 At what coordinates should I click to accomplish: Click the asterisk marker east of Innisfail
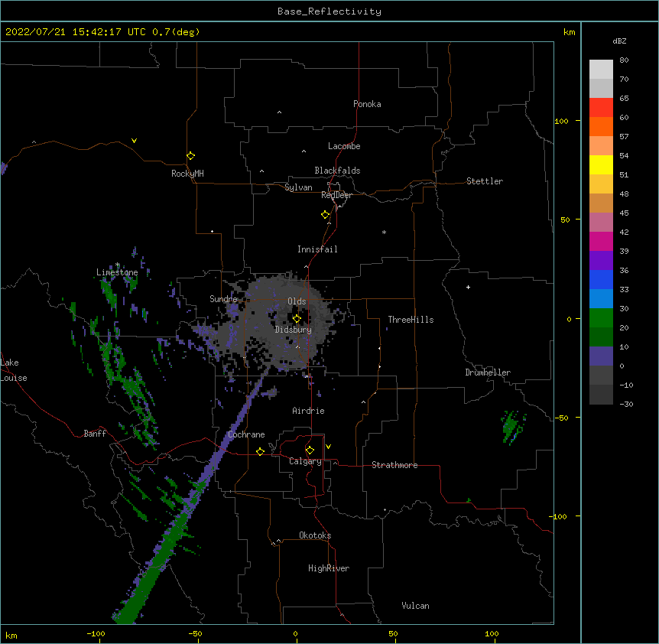(x=384, y=232)
